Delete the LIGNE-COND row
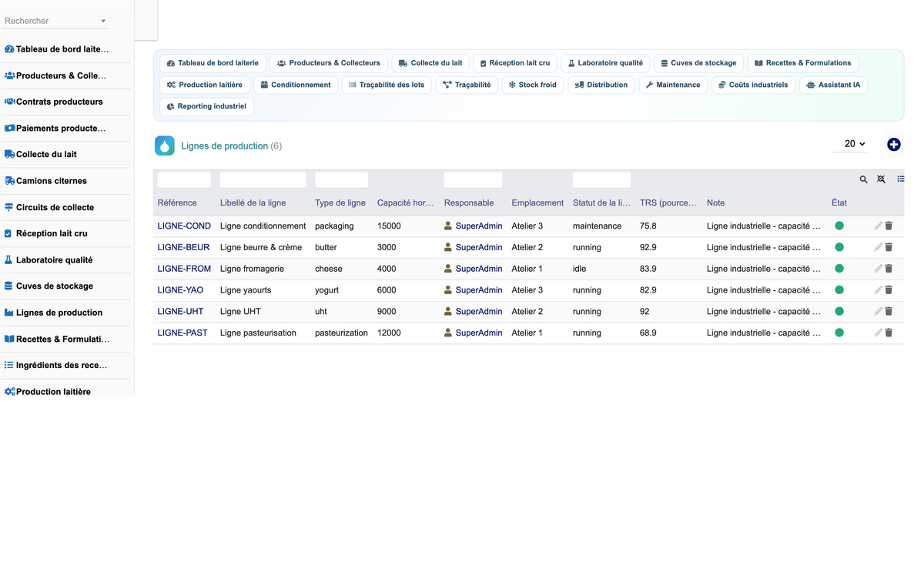This screenshot has height=572, width=924. click(889, 226)
